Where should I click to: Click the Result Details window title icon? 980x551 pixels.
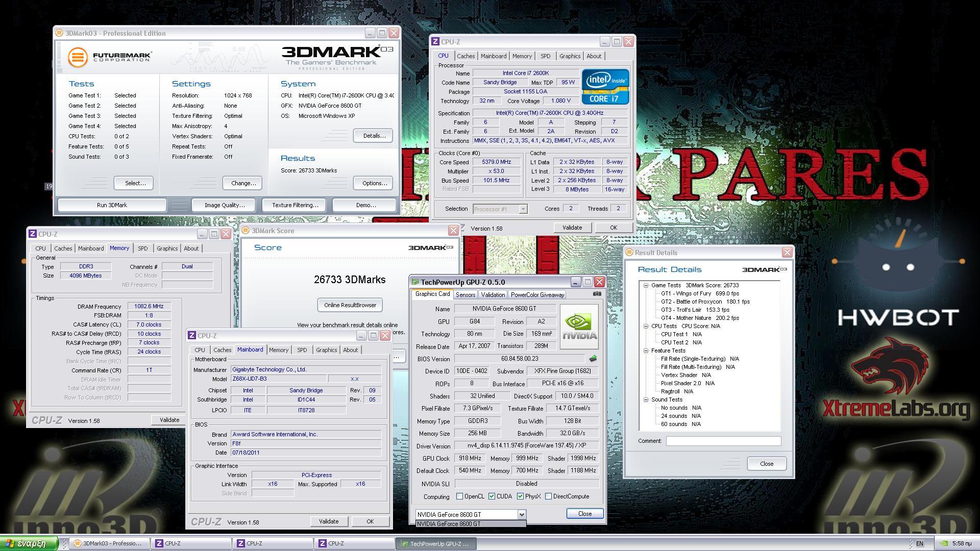tap(629, 253)
